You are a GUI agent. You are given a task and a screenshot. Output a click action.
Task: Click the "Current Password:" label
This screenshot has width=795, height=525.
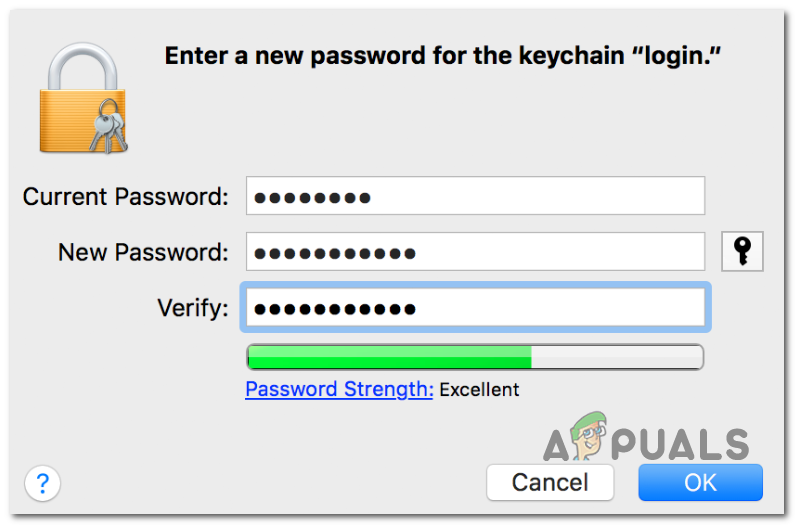(x=126, y=196)
